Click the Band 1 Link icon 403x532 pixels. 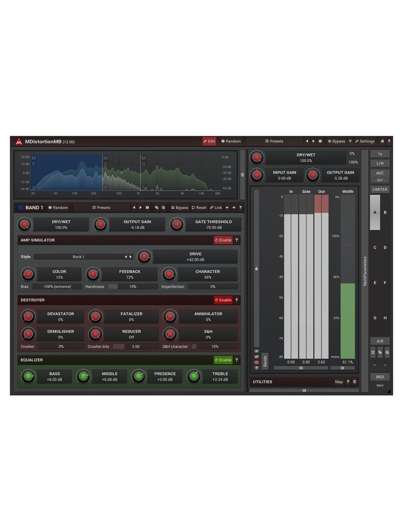click(216, 208)
